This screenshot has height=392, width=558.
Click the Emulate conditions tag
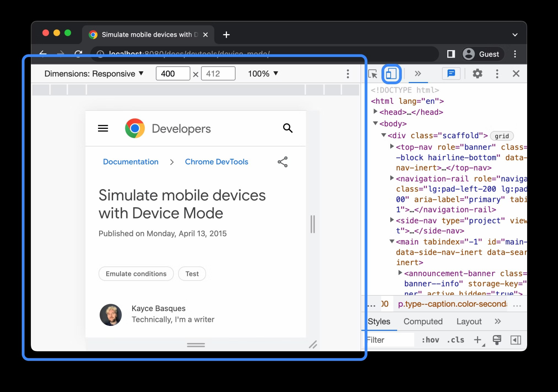[x=136, y=274]
